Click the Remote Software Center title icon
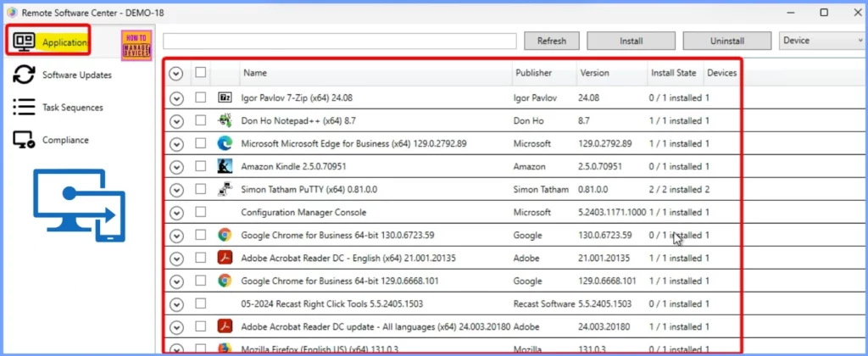The height and width of the screenshot is (356, 868). point(12,13)
